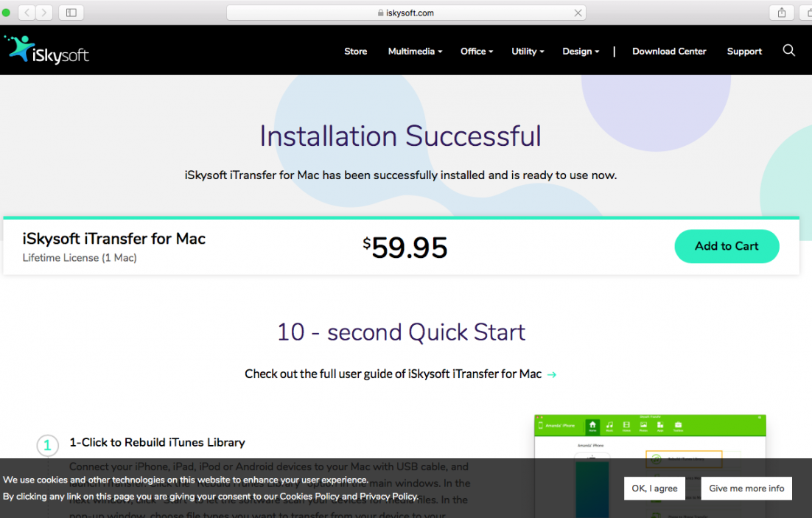The width and height of the screenshot is (812, 518).
Task: Go back with Safari's back arrow
Action: click(x=27, y=13)
